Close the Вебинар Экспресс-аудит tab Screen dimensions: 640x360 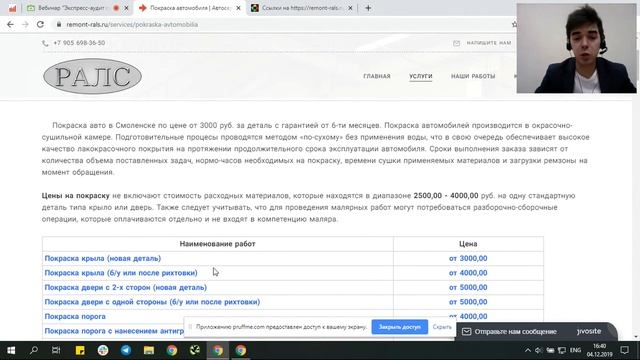click(x=126, y=8)
